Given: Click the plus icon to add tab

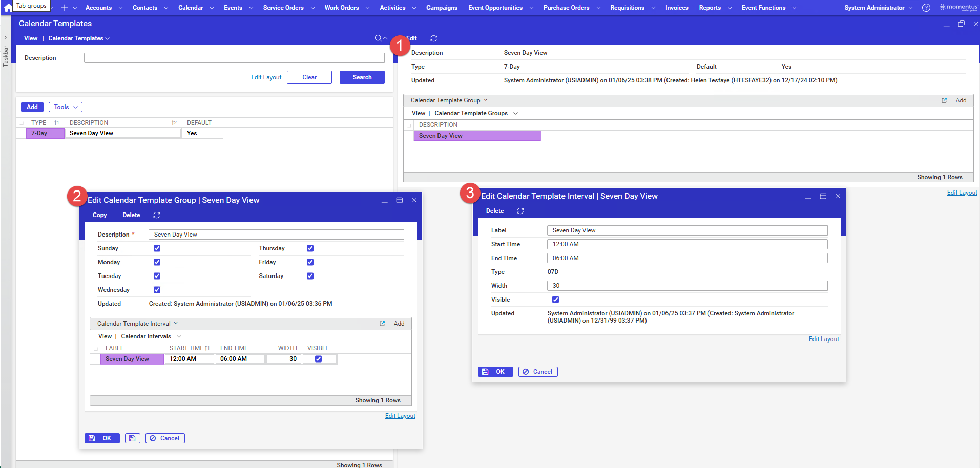Looking at the screenshot, I should tap(65, 8).
